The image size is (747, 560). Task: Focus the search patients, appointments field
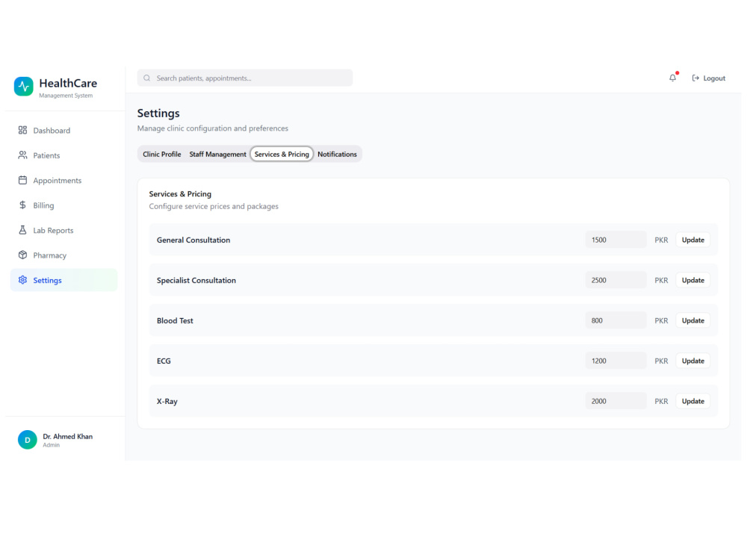tap(245, 78)
